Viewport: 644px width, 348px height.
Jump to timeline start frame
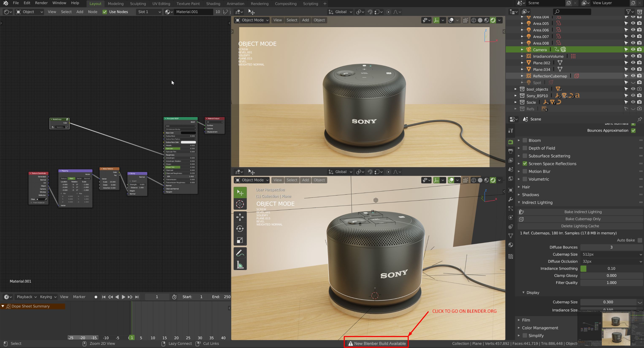(x=104, y=297)
